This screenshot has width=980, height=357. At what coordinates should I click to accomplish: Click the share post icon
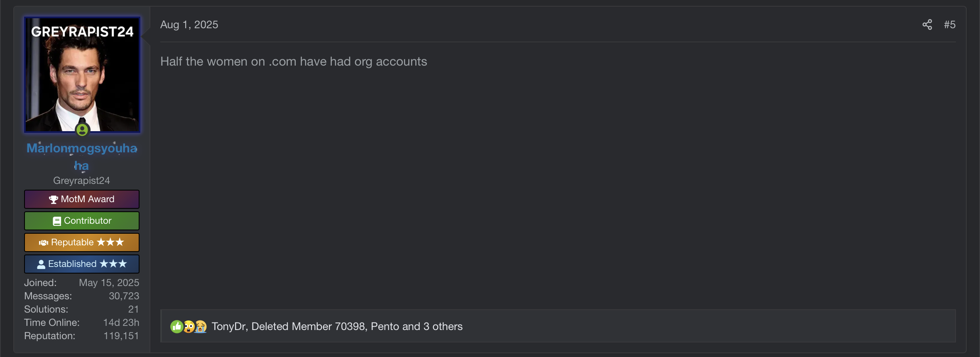(927, 25)
